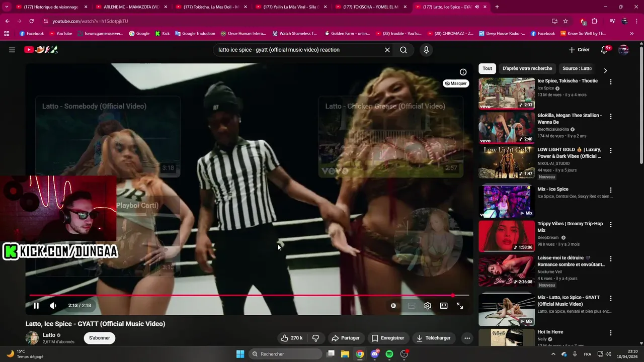
Task: Dislike the video
Action: coord(316,338)
